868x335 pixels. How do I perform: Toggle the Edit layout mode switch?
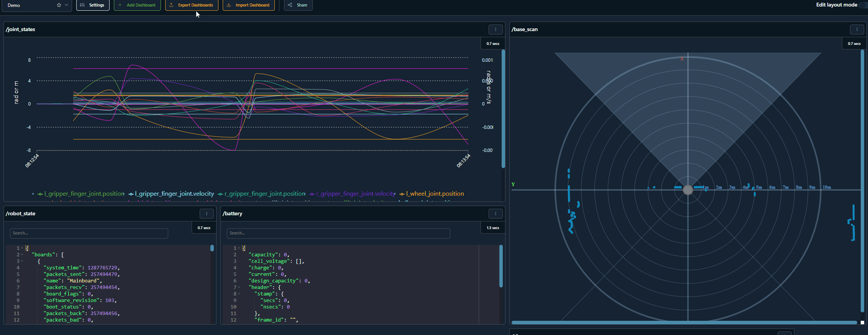click(863, 5)
